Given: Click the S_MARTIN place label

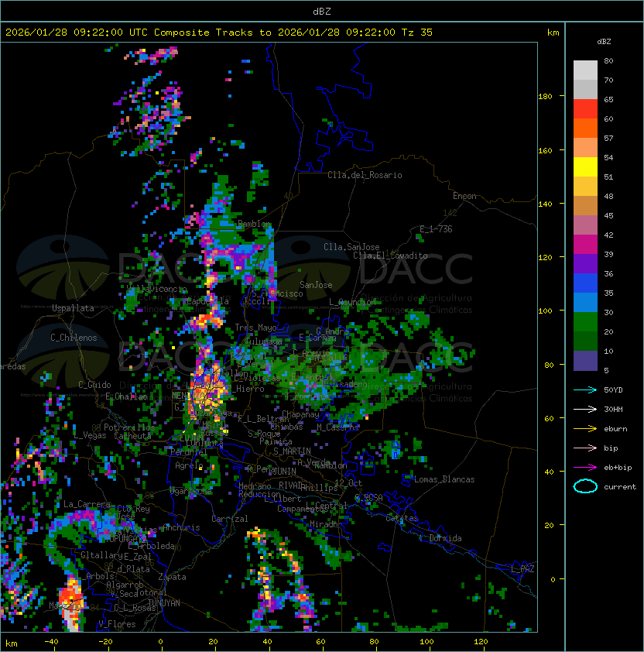Looking at the screenshot, I should [293, 451].
